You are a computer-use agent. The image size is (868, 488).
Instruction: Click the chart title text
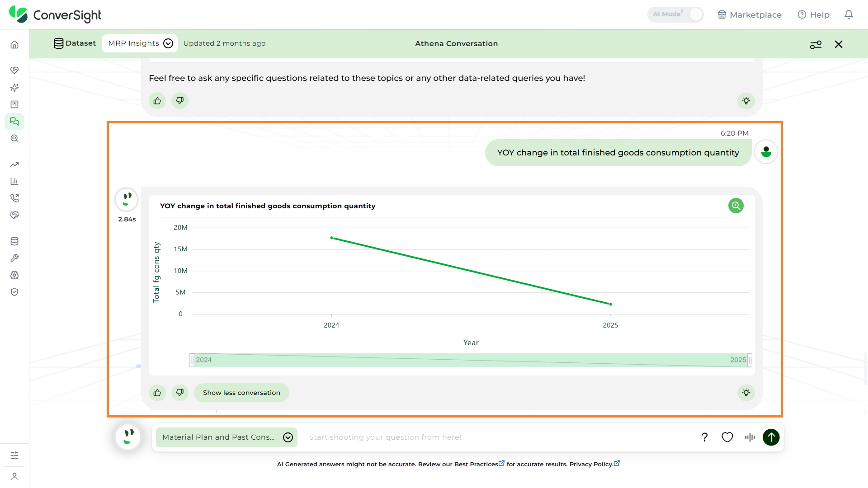(268, 206)
